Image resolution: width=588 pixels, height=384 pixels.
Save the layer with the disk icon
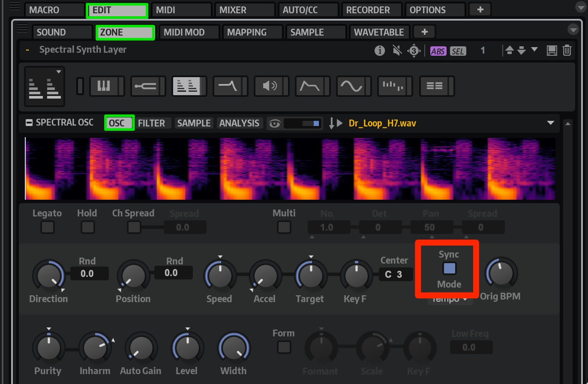[552, 51]
